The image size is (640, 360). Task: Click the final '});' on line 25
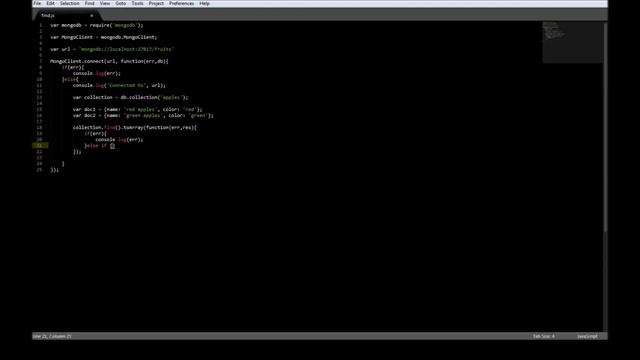[x=55, y=170]
